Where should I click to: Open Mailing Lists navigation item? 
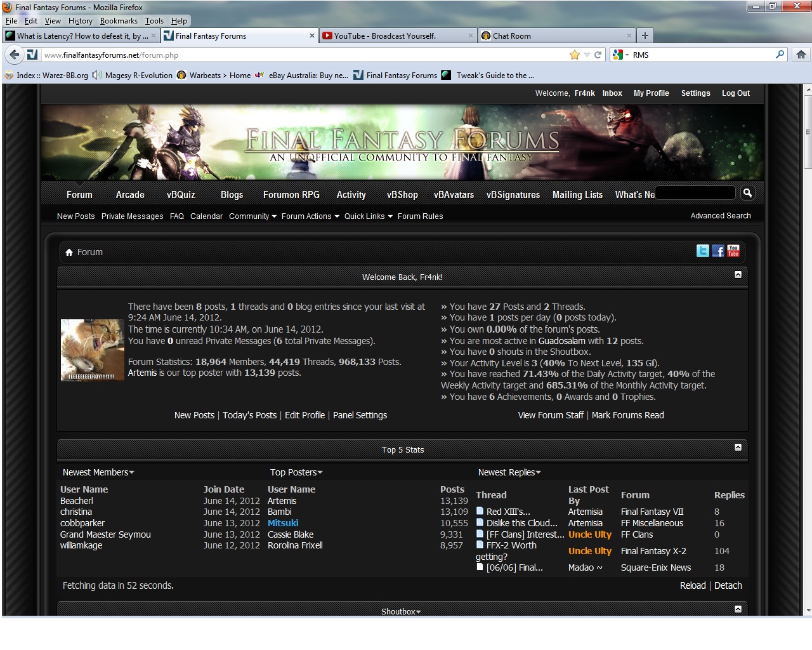(577, 195)
